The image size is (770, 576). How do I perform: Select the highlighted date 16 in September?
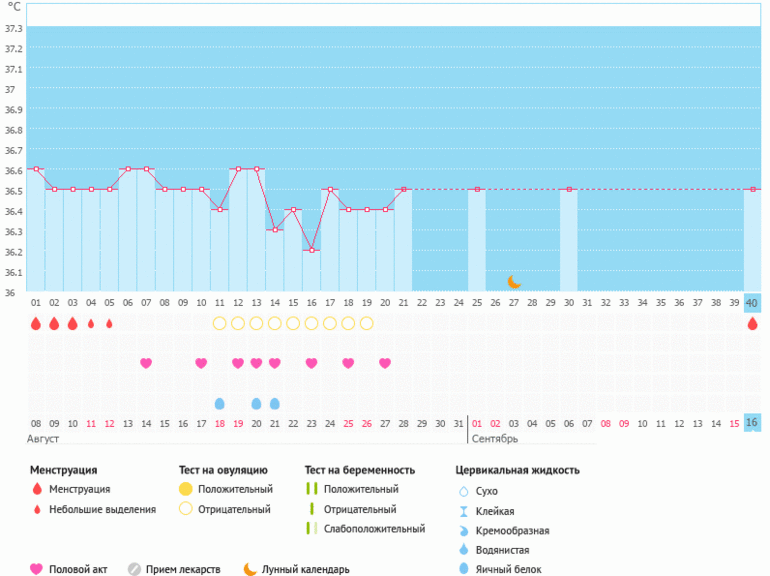[752, 423]
